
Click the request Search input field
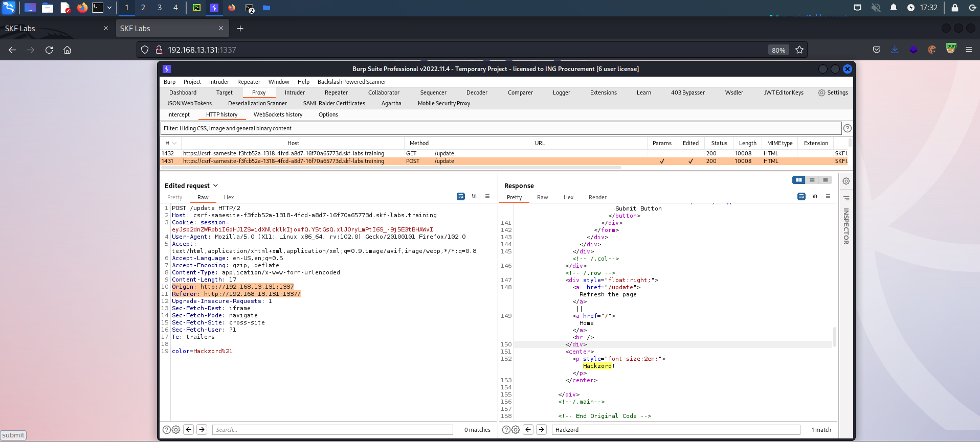[332, 430]
